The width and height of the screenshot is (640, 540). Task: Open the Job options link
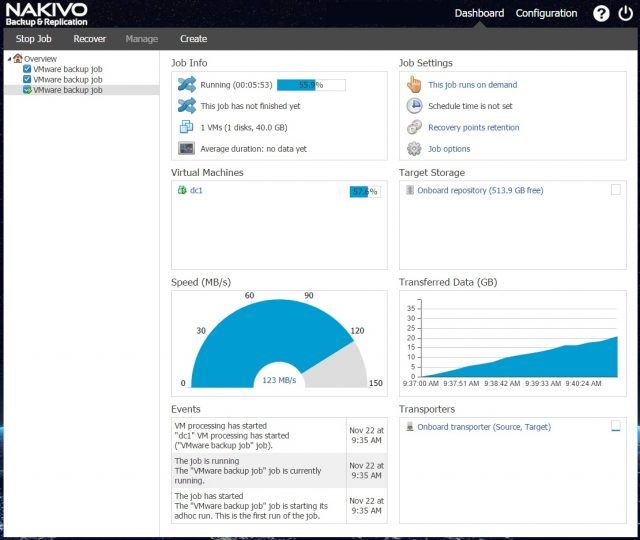[449, 149]
